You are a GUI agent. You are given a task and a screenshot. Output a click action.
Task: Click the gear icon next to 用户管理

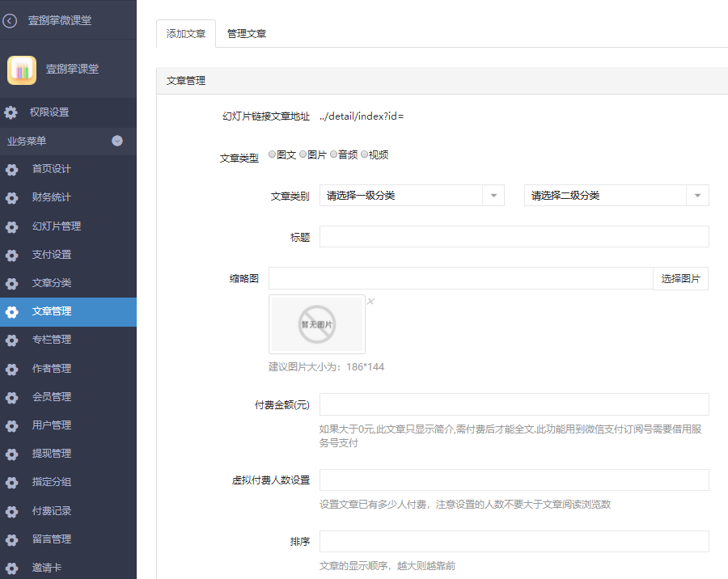pos(11,426)
